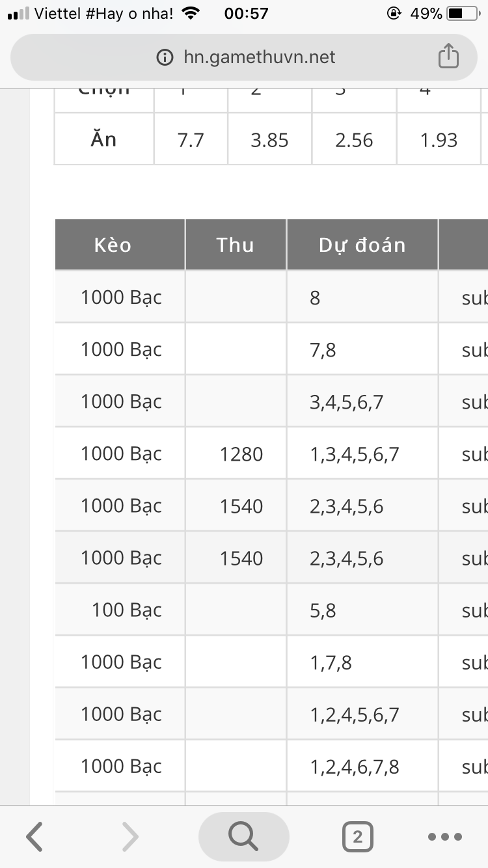488x868 pixels.
Task: Select the Kèo column header
Action: click(x=113, y=245)
